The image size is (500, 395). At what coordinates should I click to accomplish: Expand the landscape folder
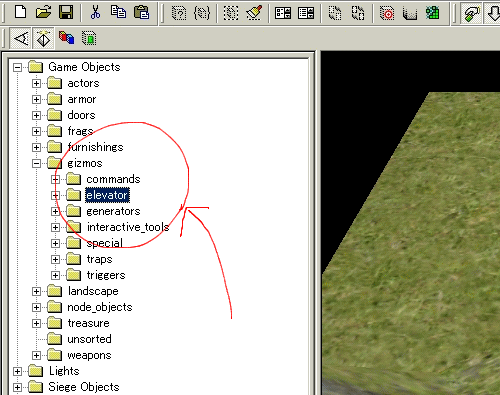click(36, 291)
